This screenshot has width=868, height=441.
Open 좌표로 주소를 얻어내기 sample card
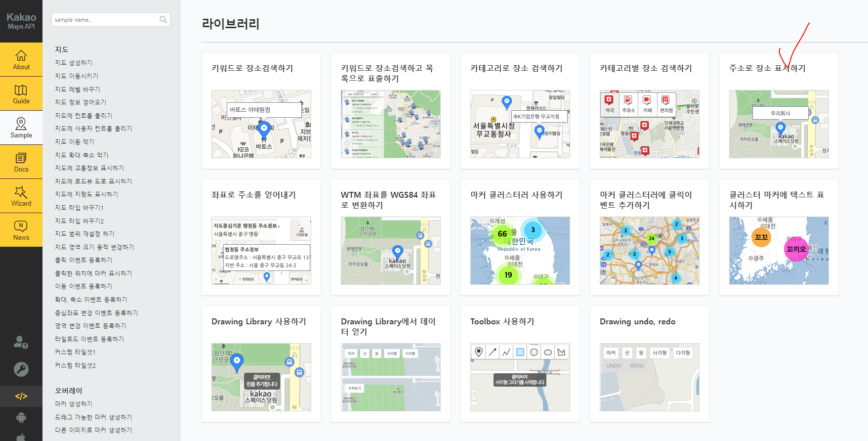click(x=261, y=237)
